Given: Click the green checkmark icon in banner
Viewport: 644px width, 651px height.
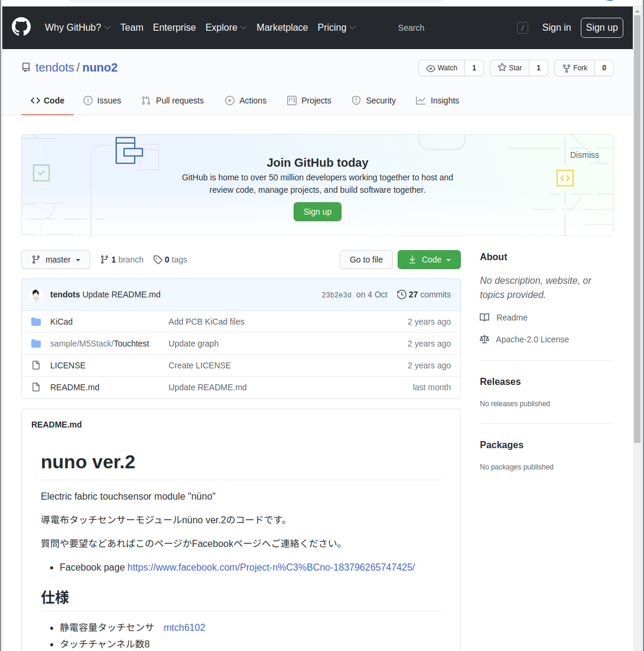Looking at the screenshot, I should (x=41, y=173).
